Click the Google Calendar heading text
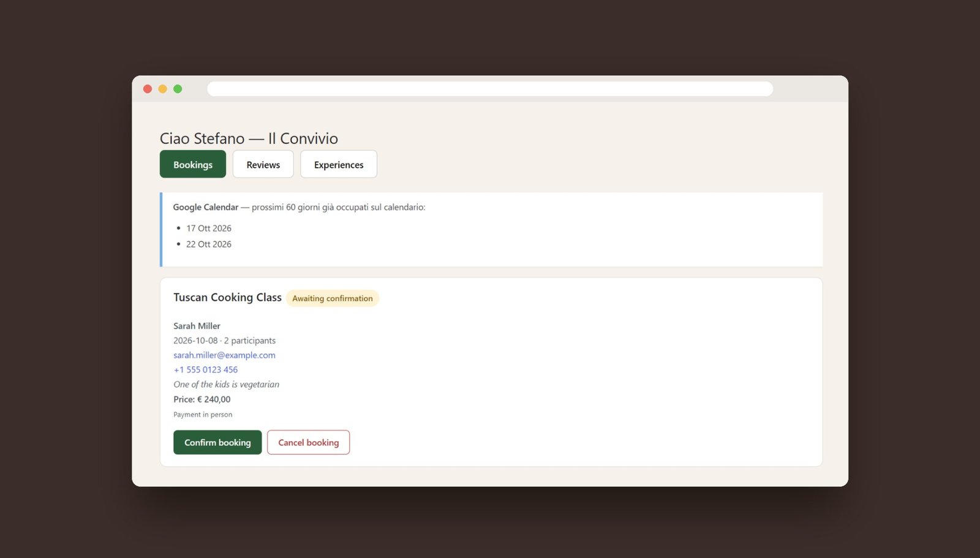980x558 pixels. point(206,207)
